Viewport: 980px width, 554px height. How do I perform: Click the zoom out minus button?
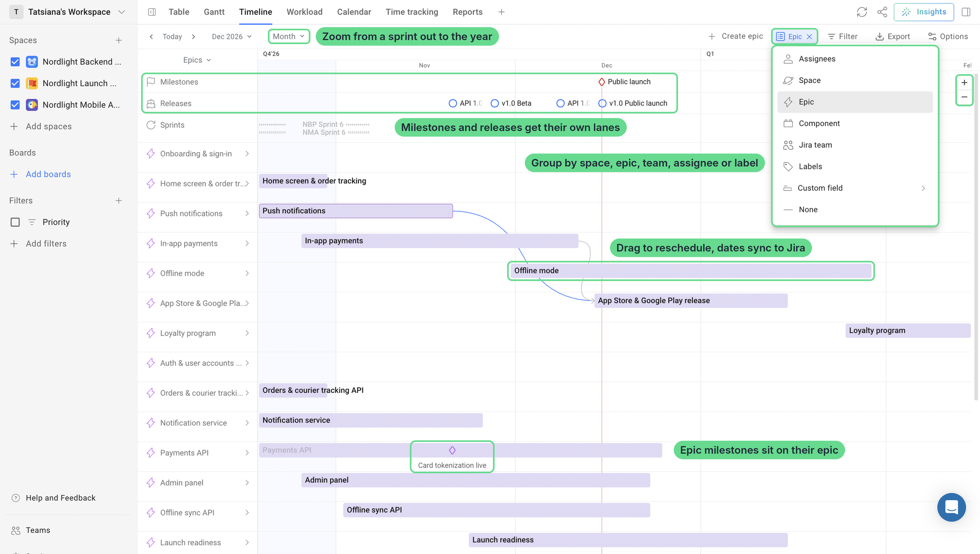[x=964, y=97]
